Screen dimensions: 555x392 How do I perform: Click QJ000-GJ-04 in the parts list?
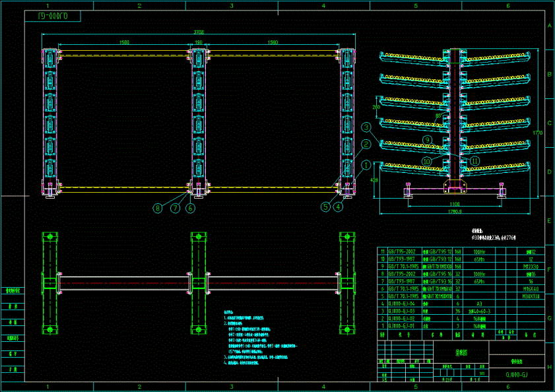[401, 304]
